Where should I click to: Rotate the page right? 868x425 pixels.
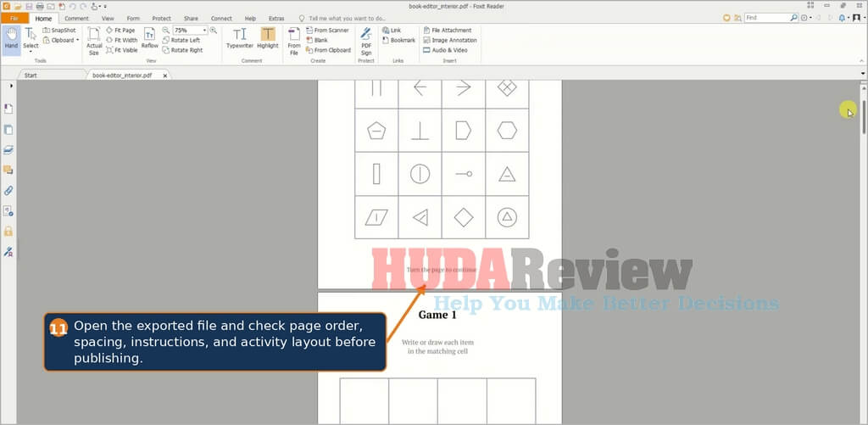coord(183,50)
